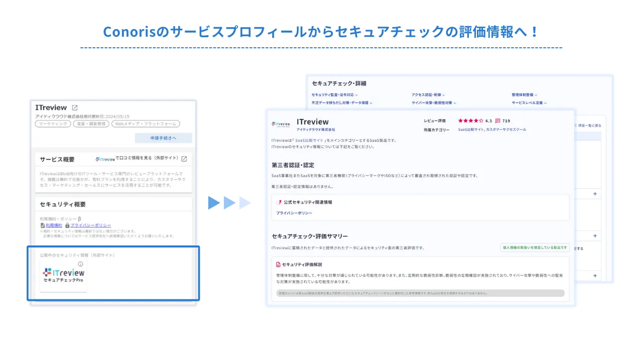This screenshot has height=337, width=644.
Task: Click the lock icon beside プライバシーポリシー
Action: click(x=68, y=224)
